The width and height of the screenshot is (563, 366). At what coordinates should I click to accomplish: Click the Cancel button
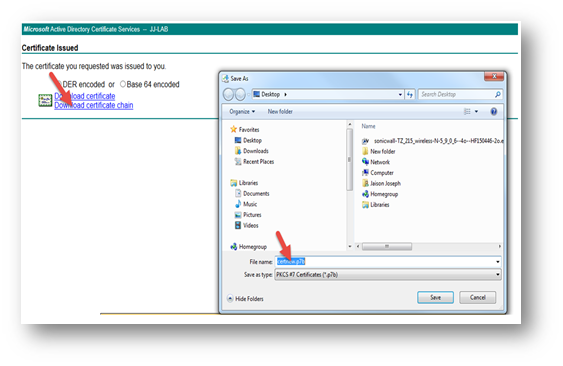point(478,297)
